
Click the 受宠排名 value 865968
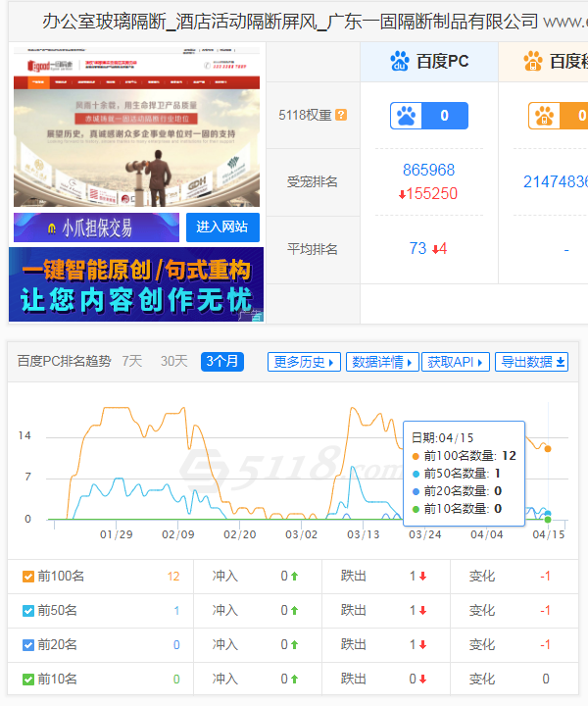coord(428,171)
